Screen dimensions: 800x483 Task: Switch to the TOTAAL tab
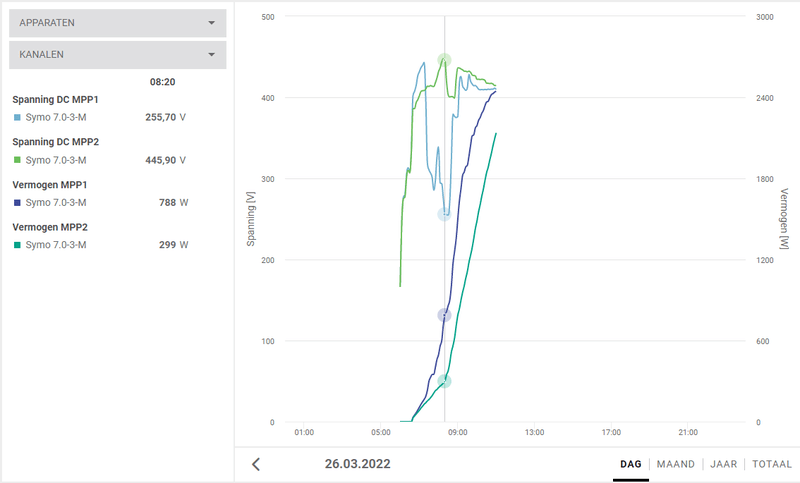(771, 464)
